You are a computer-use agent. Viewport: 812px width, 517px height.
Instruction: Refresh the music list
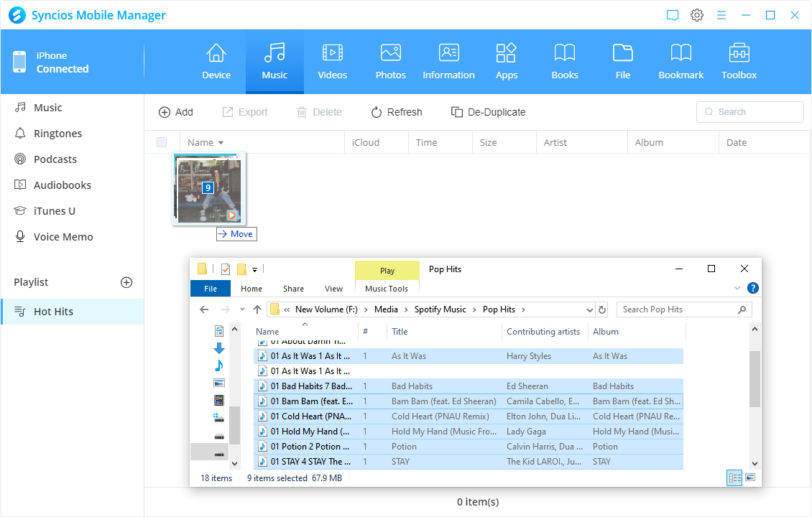pos(397,112)
